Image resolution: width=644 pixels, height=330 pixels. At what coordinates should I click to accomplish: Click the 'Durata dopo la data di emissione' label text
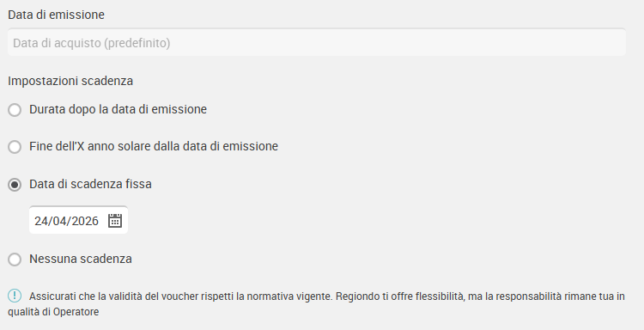(118, 109)
